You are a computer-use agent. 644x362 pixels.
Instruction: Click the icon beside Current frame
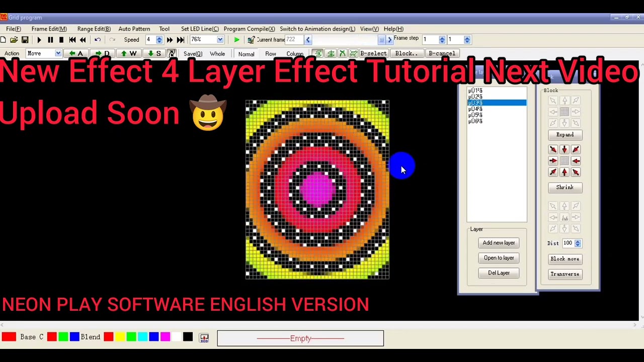coord(251,40)
